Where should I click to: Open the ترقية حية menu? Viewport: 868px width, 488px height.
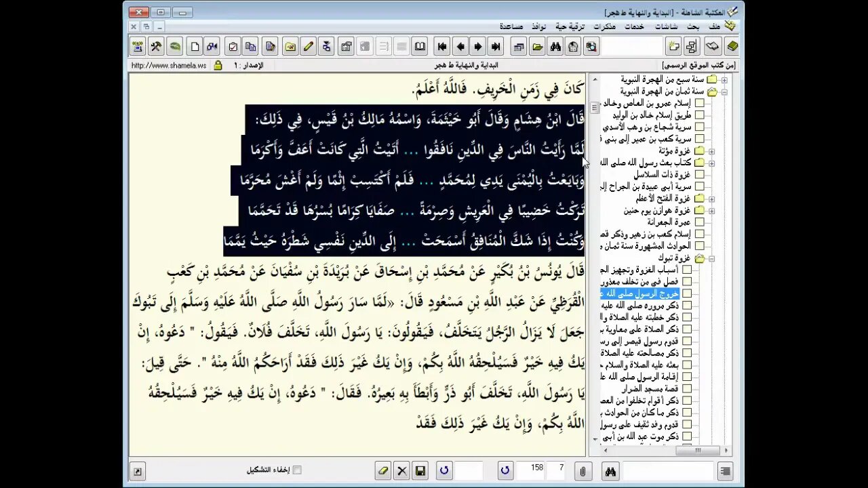[x=570, y=26]
